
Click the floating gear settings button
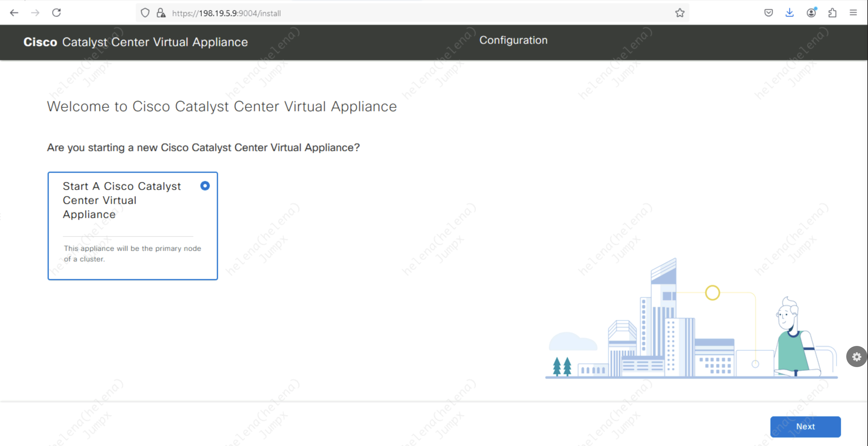pyautogui.click(x=857, y=357)
